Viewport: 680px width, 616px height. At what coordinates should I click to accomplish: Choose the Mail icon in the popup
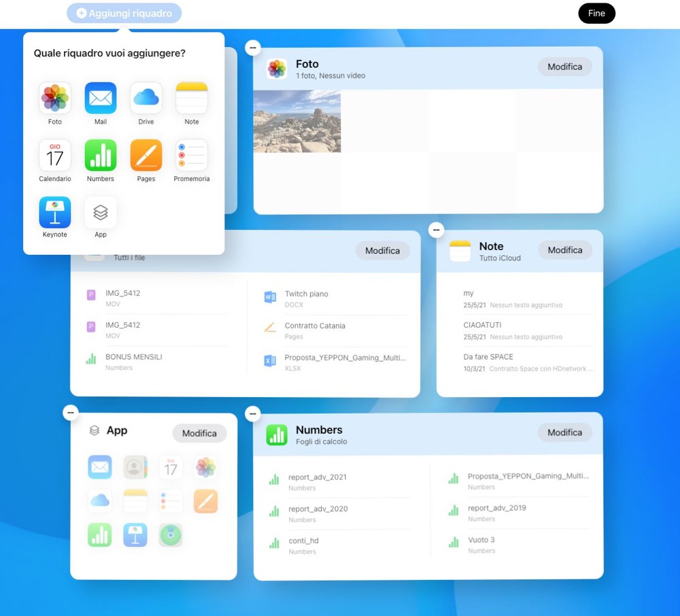(x=101, y=99)
